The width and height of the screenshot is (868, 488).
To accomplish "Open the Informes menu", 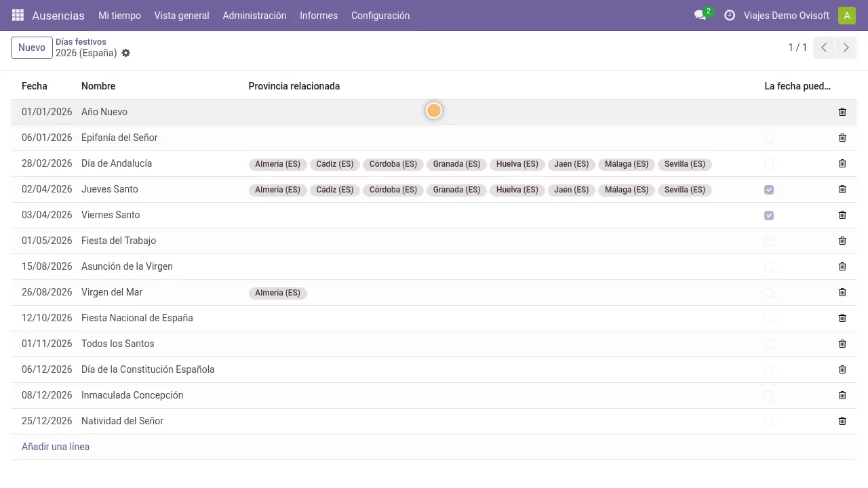I will 319,16.
